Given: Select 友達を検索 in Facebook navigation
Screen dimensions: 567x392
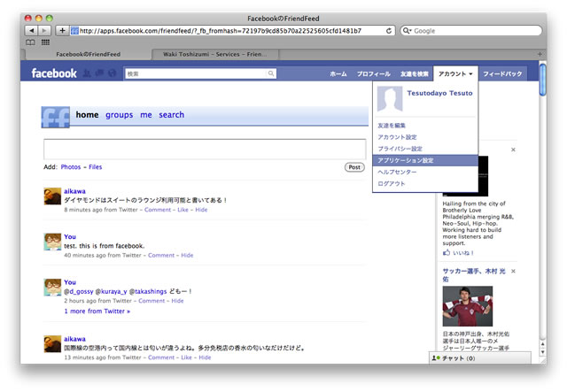Looking at the screenshot, I should coord(414,73).
